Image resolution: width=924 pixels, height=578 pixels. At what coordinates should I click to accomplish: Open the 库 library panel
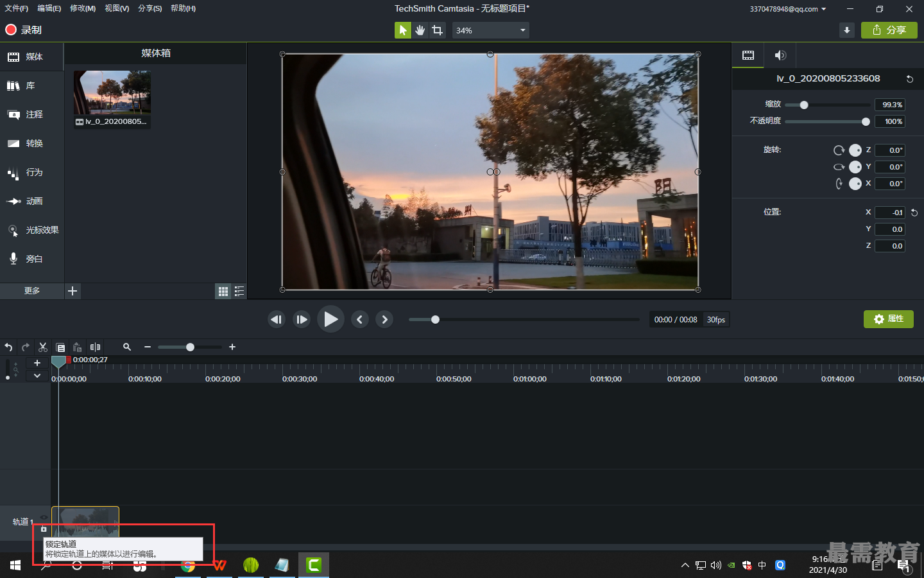point(31,85)
